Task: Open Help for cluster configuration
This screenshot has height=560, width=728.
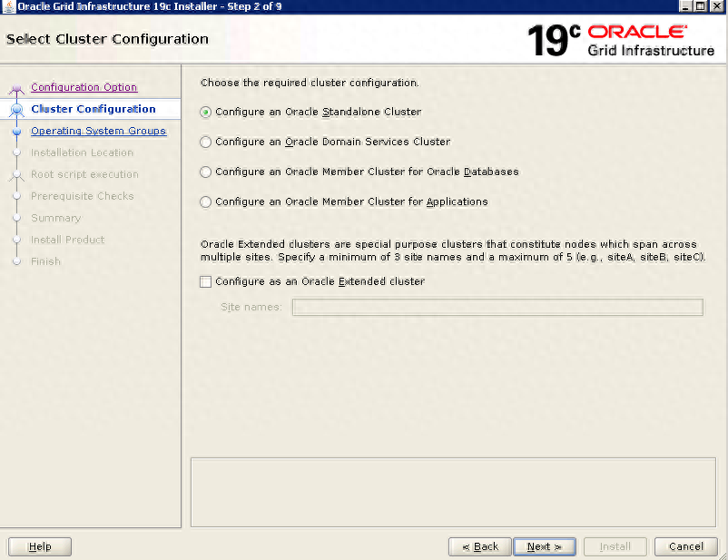Action: (x=39, y=546)
